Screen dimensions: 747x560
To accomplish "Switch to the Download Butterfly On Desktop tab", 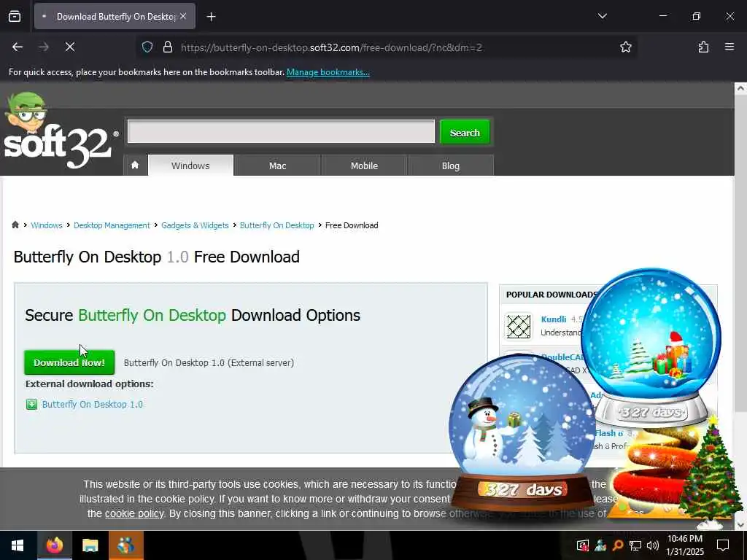I will 115,16.
